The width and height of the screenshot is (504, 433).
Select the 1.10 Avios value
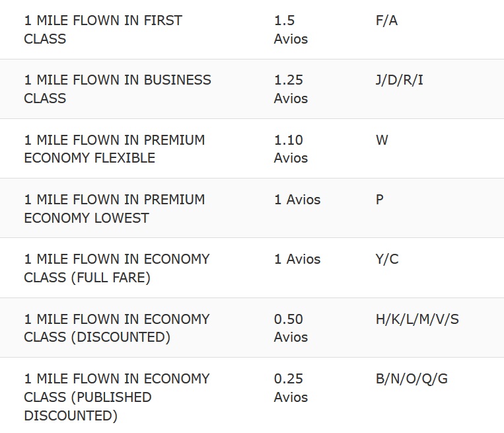(x=291, y=149)
